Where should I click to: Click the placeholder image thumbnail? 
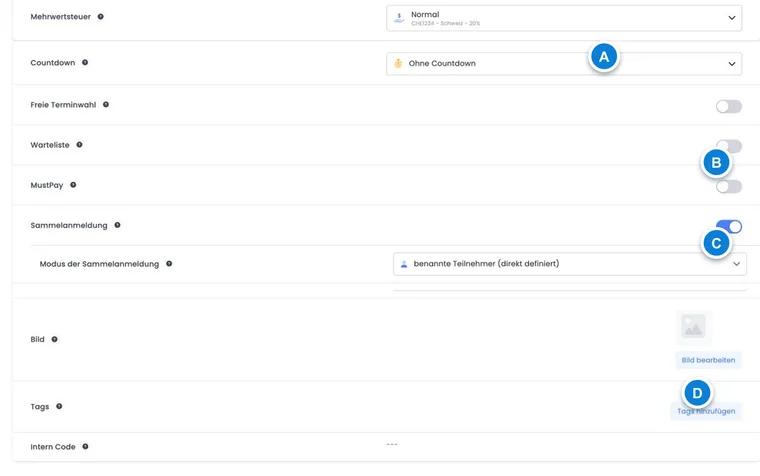pos(693,326)
